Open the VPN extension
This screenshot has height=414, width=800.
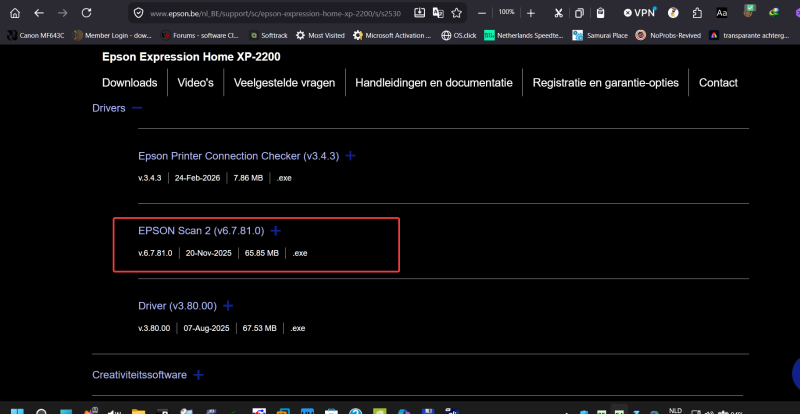click(x=640, y=13)
